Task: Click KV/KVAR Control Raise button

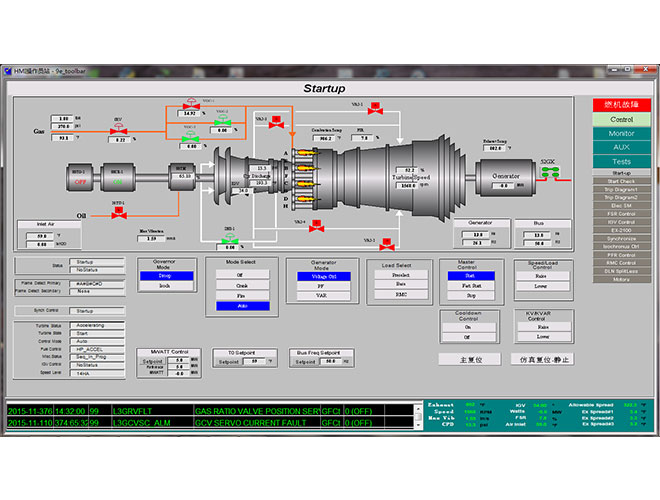Action: (x=544, y=327)
